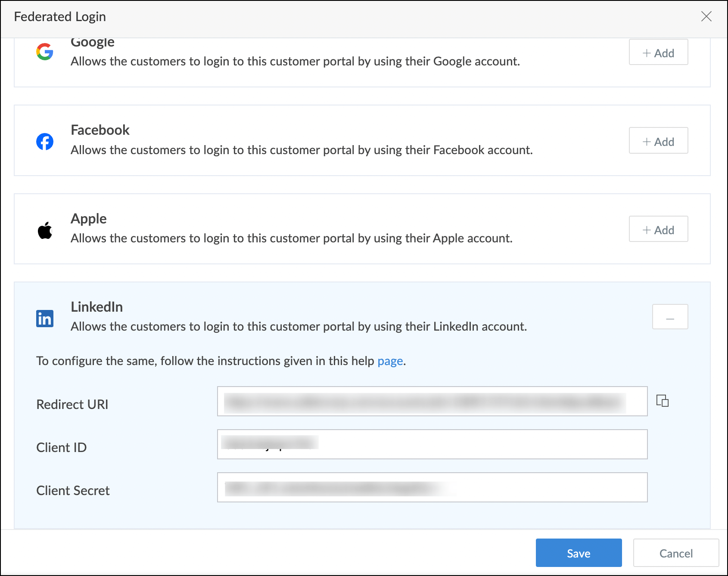Focus the Client Secret input field
This screenshot has height=576, width=728.
(x=432, y=487)
